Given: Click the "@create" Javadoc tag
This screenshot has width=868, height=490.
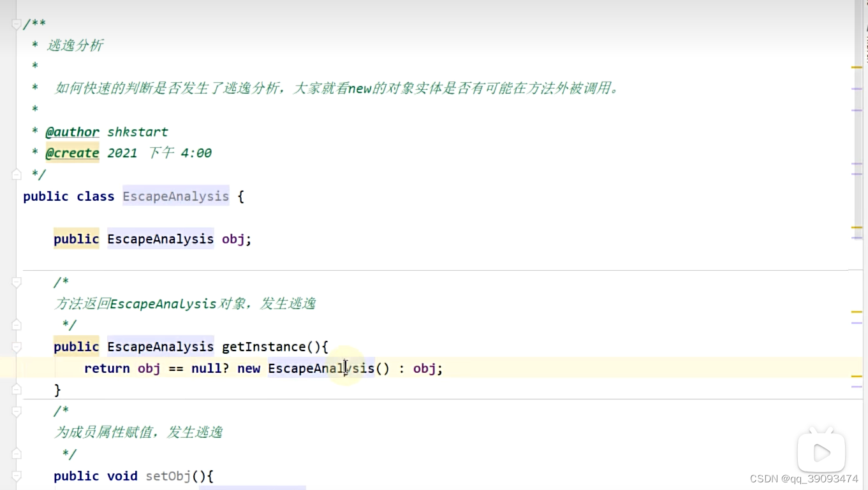Looking at the screenshot, I should (72, 153).
